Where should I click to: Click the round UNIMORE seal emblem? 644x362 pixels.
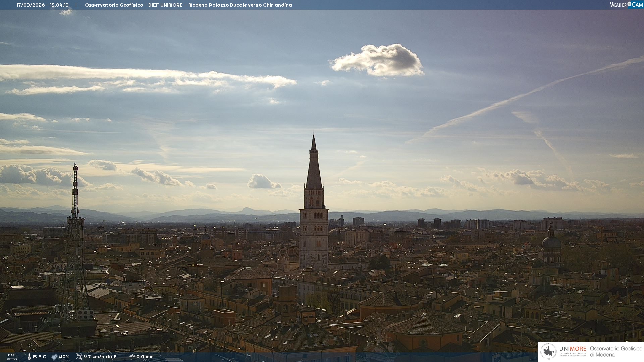[x=549, y=352]
